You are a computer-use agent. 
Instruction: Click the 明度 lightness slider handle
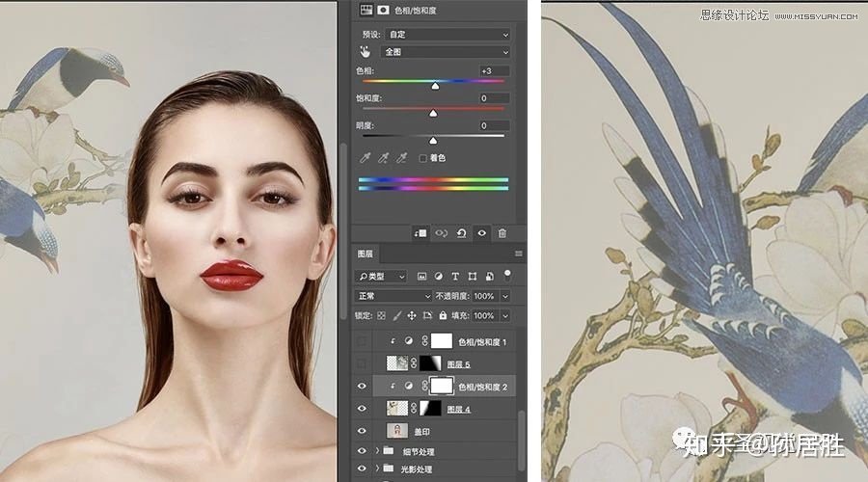(433, 141)
